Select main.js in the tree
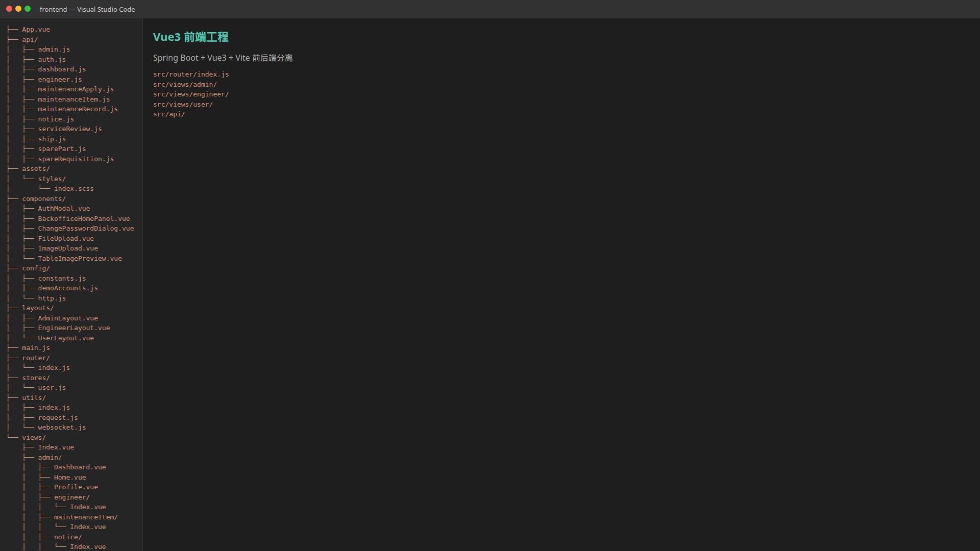Screen dimensions: 980x551 point(36,348)
